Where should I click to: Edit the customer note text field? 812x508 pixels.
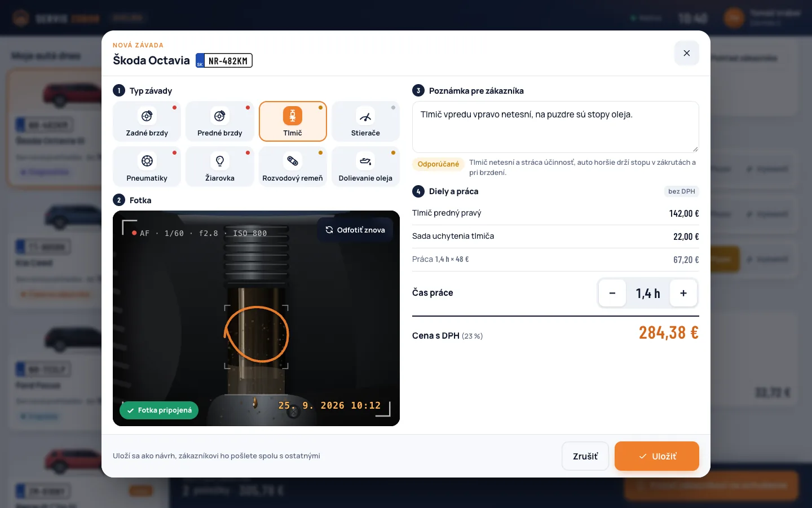(555, 127)
